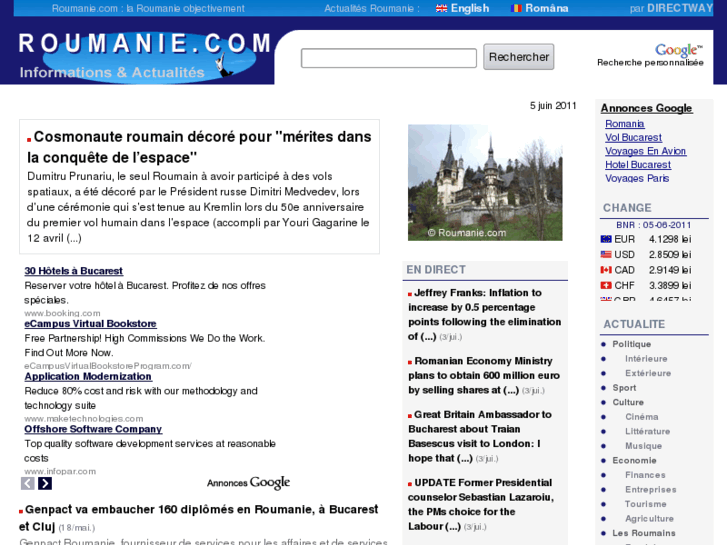The width and height of the screenshot is (727, 545).
Task: Select Les Roumains in the Actualité menu
Action: point(644,533)
